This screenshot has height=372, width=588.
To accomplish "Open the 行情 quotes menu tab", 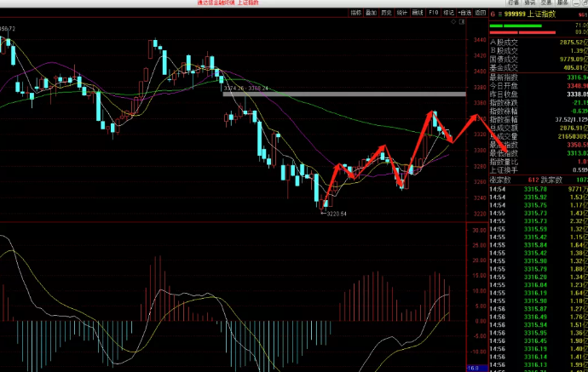I will pyautogui.click(x=513, y=3).
